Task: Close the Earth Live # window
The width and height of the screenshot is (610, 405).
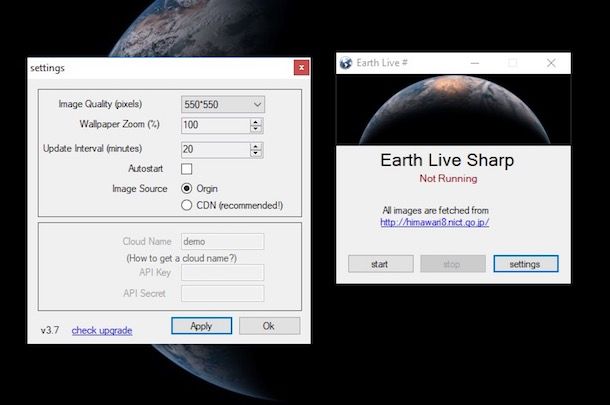Action: point(551,63)
